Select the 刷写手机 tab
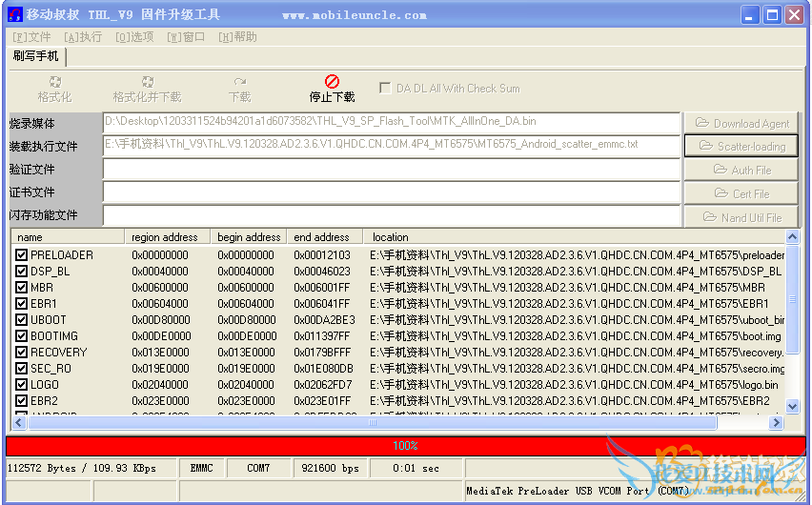 pos(35,56)
